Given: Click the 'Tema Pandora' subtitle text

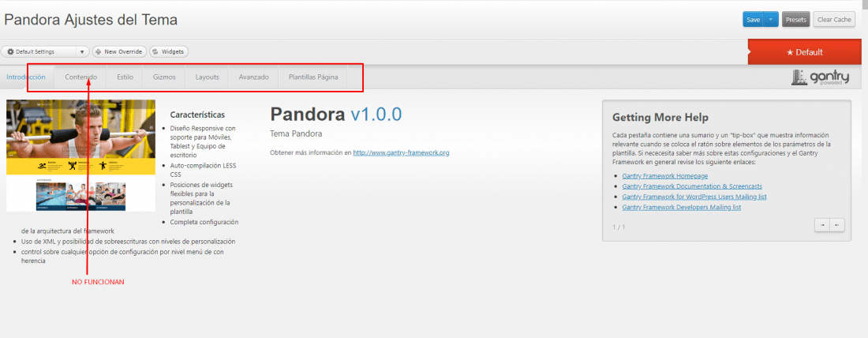Looking at the screenshot, I should tap(296, 133).
